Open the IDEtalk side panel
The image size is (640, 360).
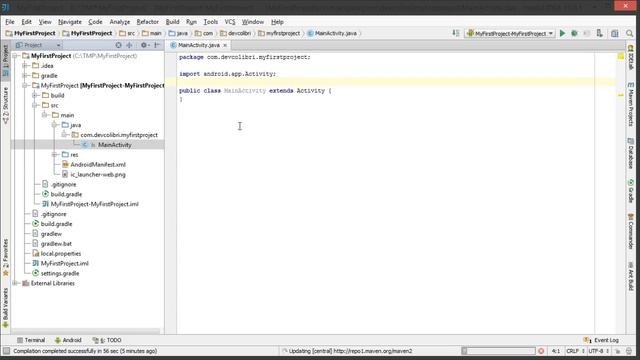tap(631, 57)
